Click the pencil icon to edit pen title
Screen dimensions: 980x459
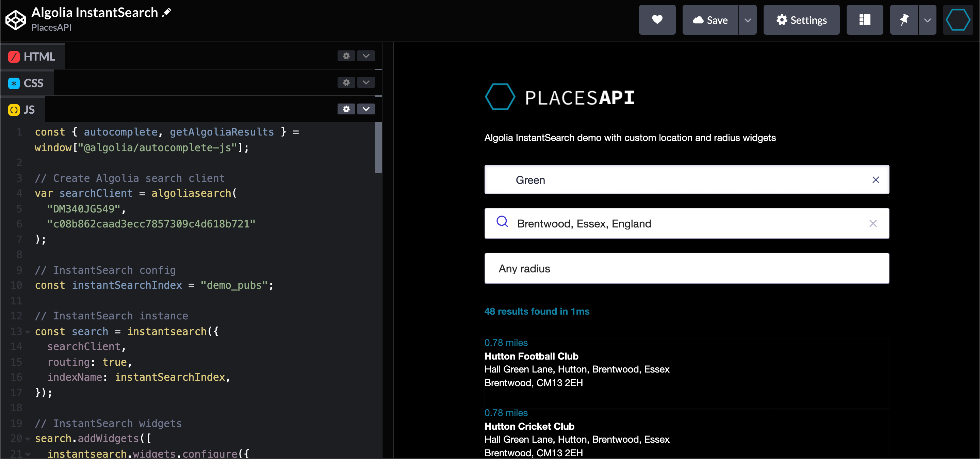[167, 13]
